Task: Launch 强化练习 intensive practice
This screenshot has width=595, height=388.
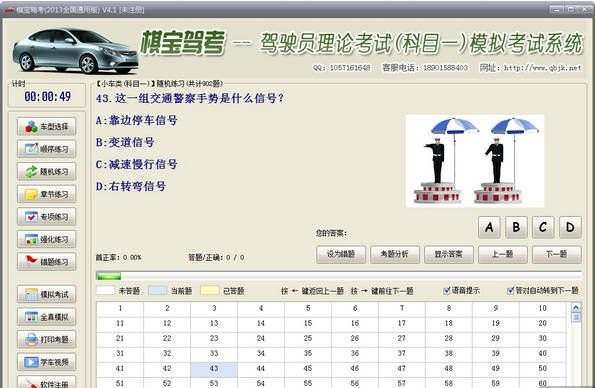Action: tap(46, 240)
